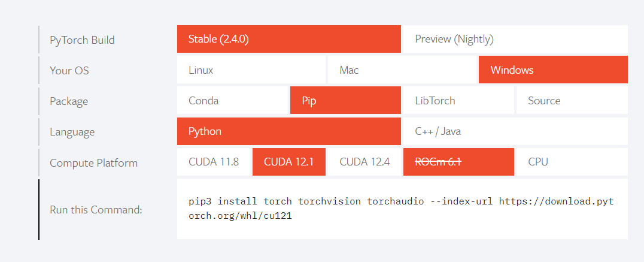Screen dimensions: 644x262
Task: Select the Source package option
Action: tap(571, 101)
